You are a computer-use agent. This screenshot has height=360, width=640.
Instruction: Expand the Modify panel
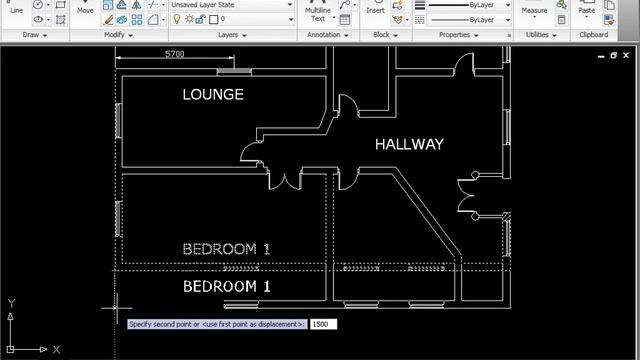click(x=118, y=35)
